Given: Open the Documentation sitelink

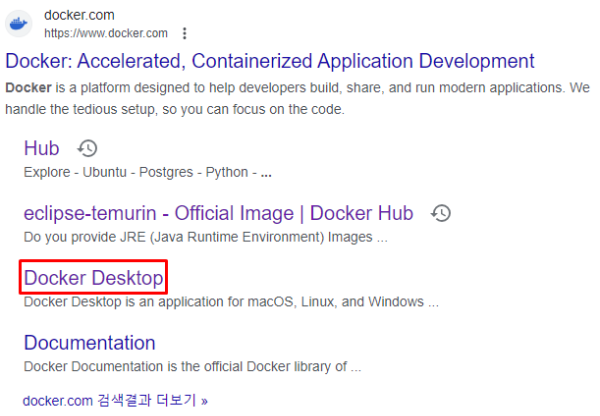Looking at the screenshot, I should coord(90,343).
